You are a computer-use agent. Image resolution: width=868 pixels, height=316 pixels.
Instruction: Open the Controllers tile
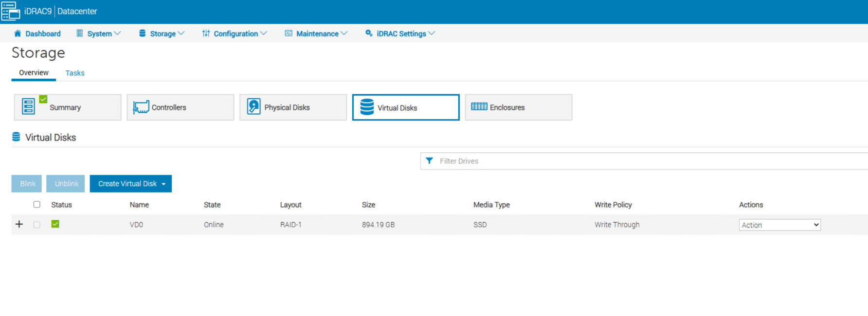(x=180, y=107)
